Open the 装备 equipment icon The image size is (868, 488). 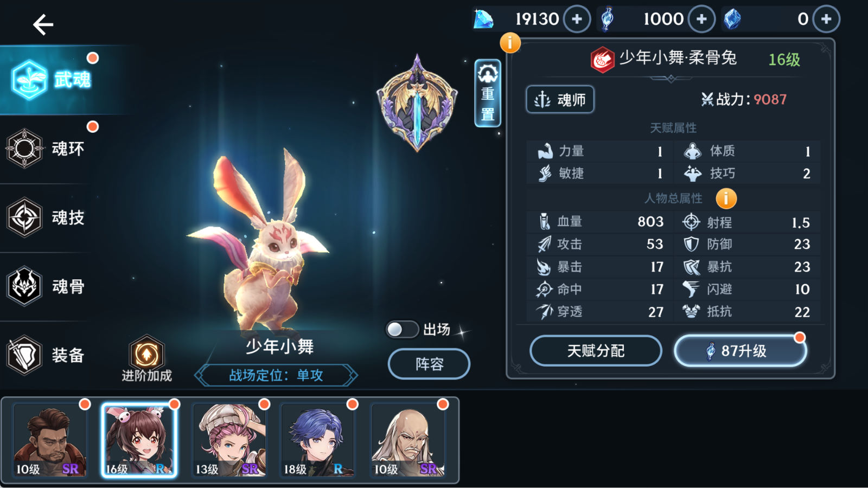(x=25, y=355)
